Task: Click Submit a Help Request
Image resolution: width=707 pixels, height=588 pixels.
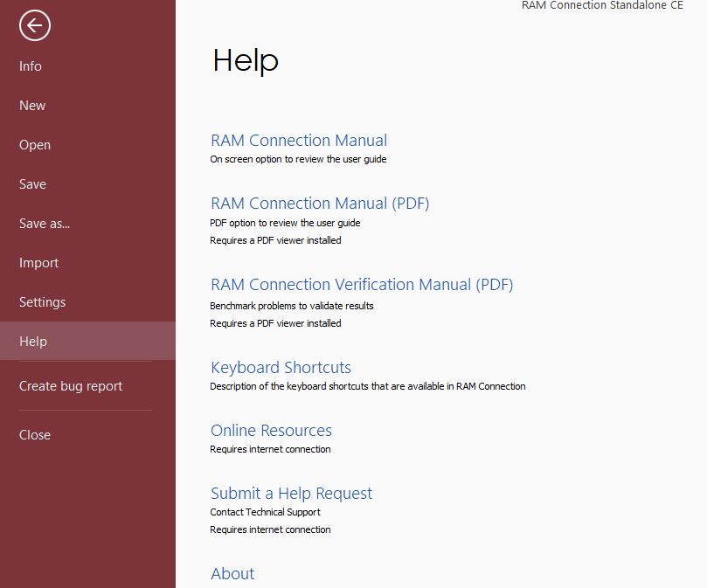Action: [x=291, y=494]
